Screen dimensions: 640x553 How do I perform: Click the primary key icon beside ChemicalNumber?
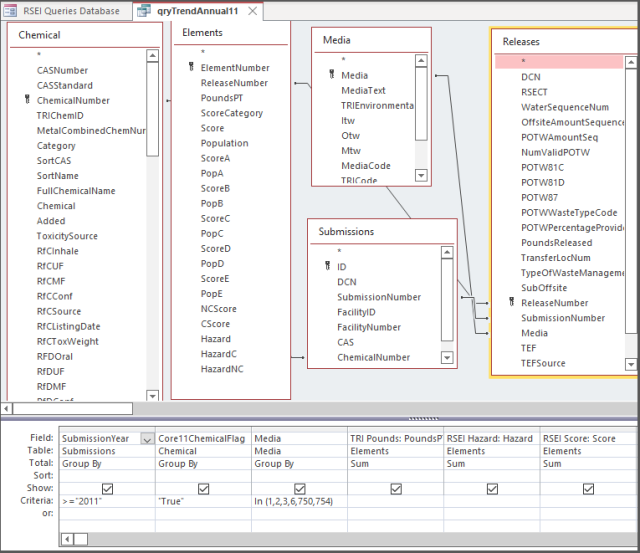[x=26, y=101]
